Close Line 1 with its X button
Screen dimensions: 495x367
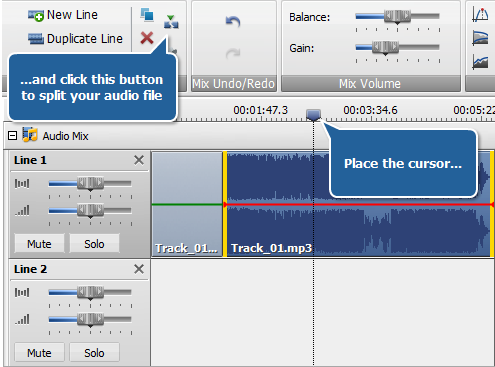pyautogui.click(x=139, y=160)
